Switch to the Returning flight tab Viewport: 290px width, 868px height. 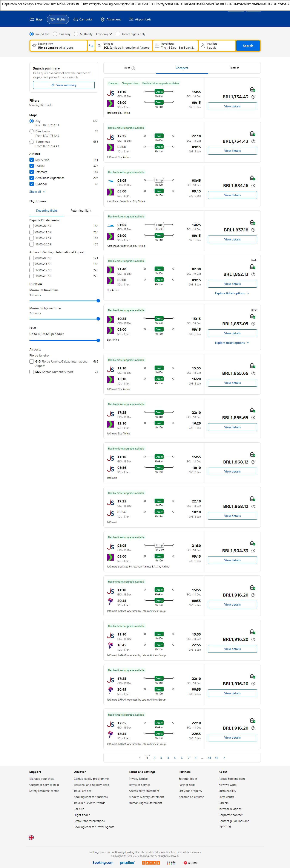[81, 211]
